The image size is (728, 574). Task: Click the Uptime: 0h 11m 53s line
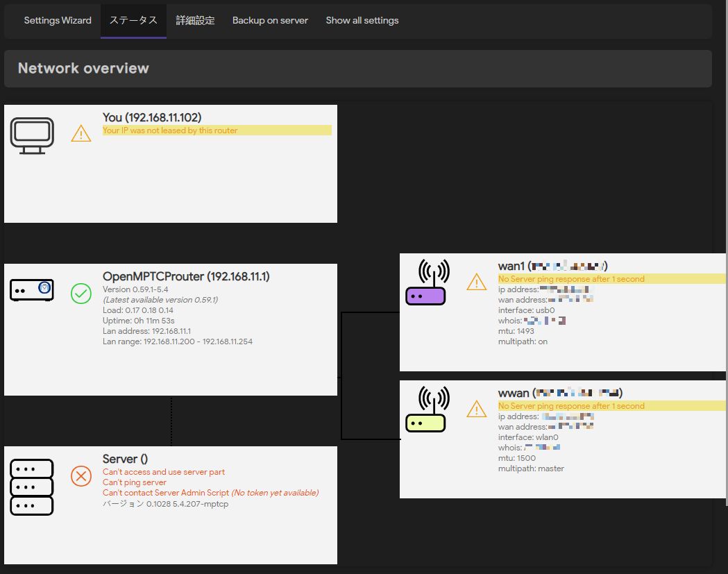[138, 321]
